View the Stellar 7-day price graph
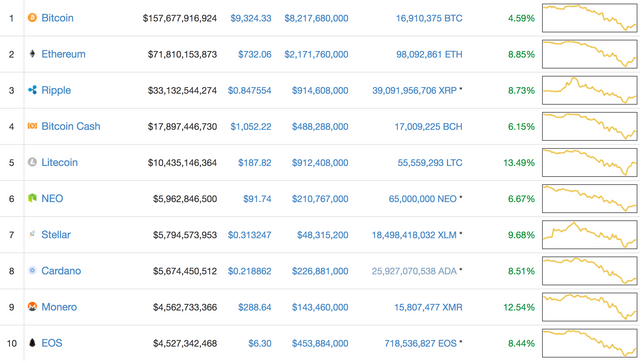640x361 pixels. point(589,234)
